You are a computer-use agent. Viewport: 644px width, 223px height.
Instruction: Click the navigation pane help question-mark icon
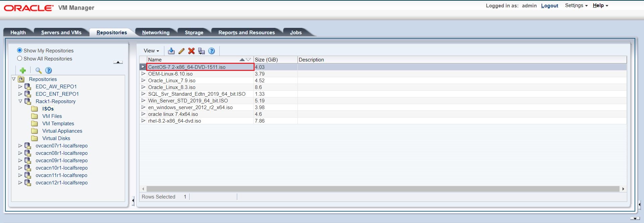point(49,70)
